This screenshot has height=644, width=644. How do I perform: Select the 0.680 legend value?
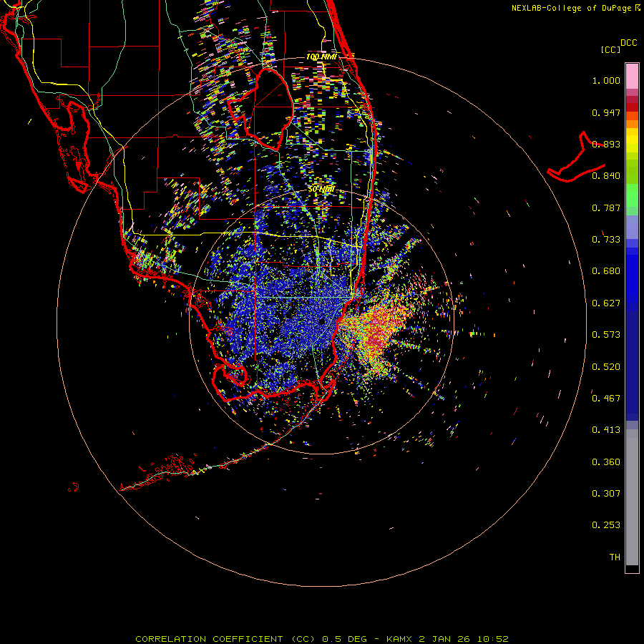[x=606, y=271]
